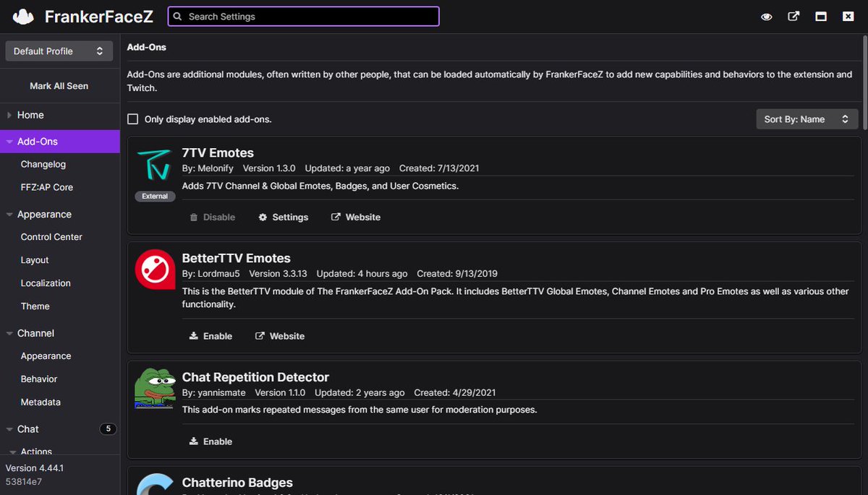This screenshot has height=495, width=868.
Task: Click the 7TV Emotes logo icon
Action: [155, 165]
